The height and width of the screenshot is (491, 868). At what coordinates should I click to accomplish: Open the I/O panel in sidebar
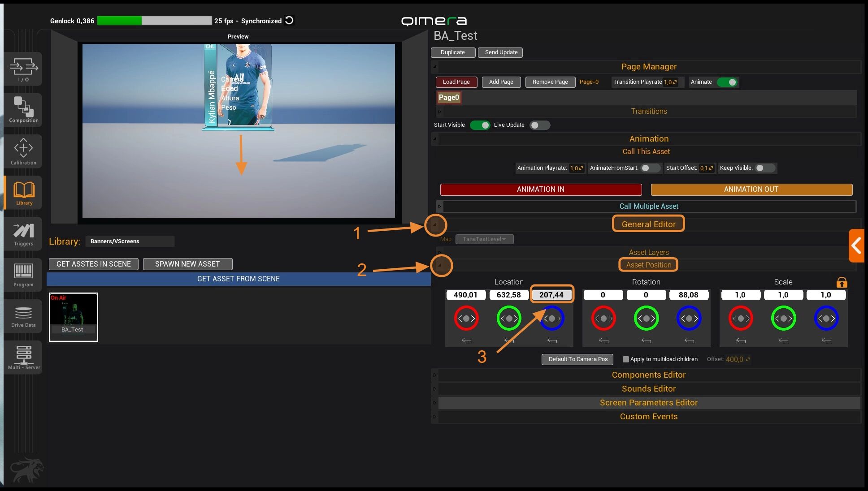pos(23,69)
